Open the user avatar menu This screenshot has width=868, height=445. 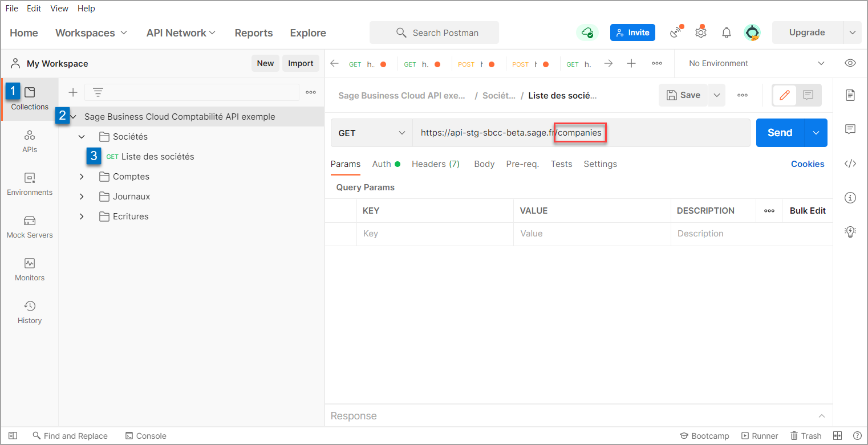click(752, 33)
